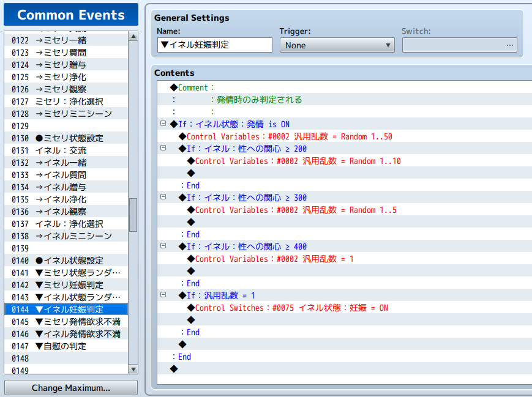The height and width of the screenshot is (397, 532).
Task: Select common event 0138 →イネルミニシーン
Action: click(66, 236)
